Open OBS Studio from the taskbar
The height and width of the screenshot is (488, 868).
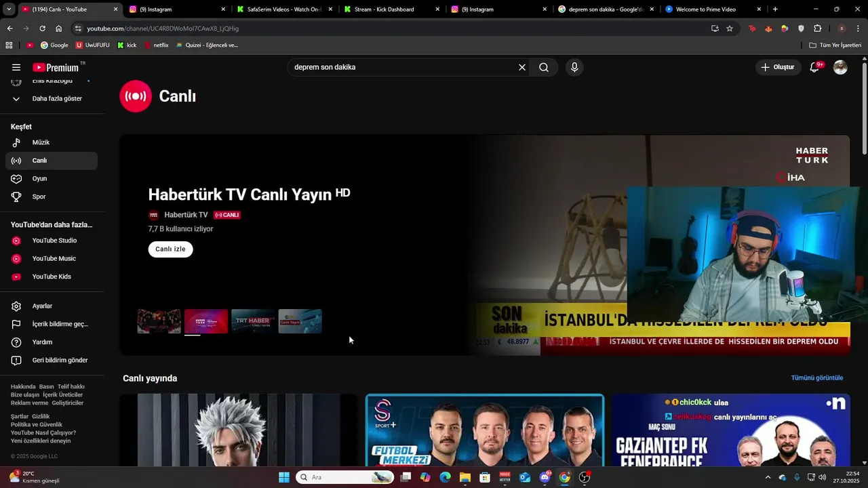click(x=585, y=477)
